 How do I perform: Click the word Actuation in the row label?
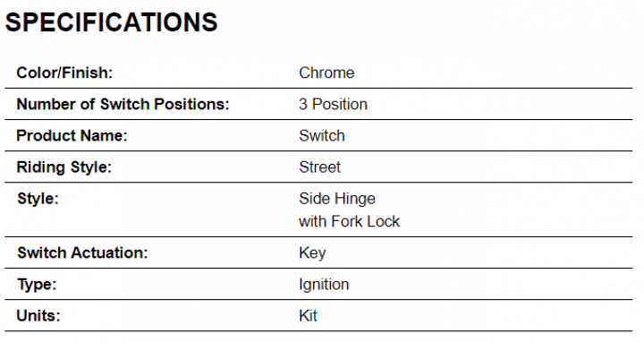click(109, 252)
